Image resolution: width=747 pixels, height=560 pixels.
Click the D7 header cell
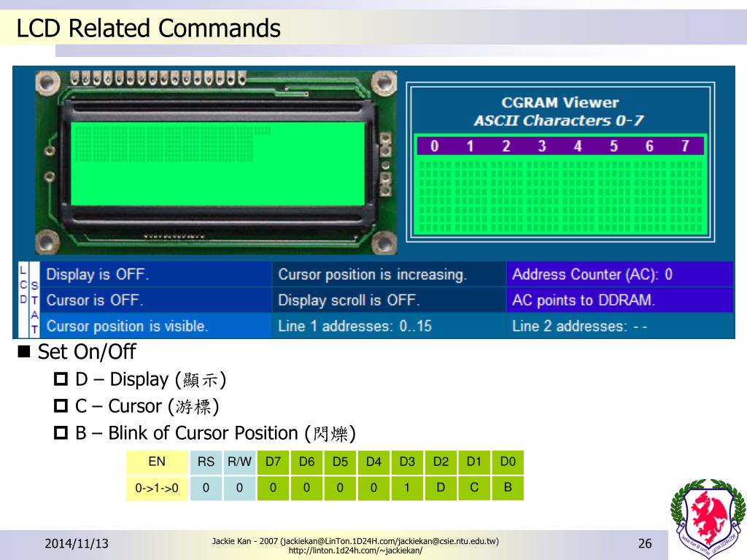(x=273, y=462)
